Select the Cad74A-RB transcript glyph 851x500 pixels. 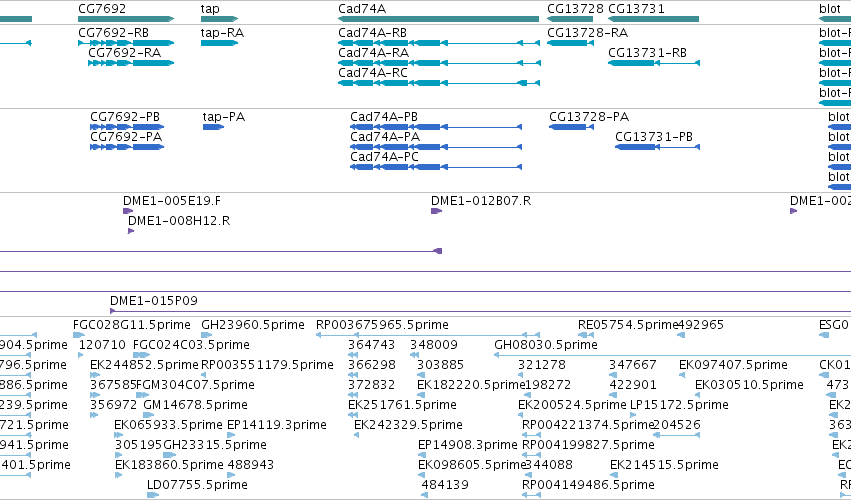(439, 43)
